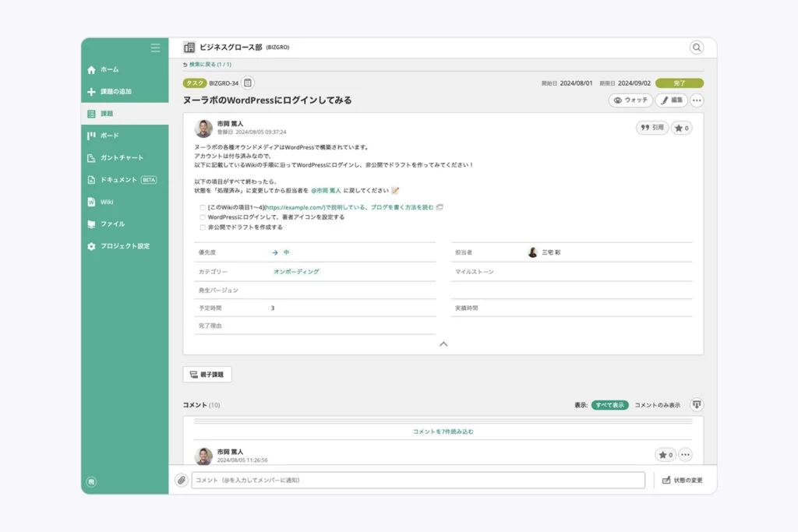The image size is (798, 532).
Task: Load more via コメントを7件読み込む
Action: pos(443,432)
